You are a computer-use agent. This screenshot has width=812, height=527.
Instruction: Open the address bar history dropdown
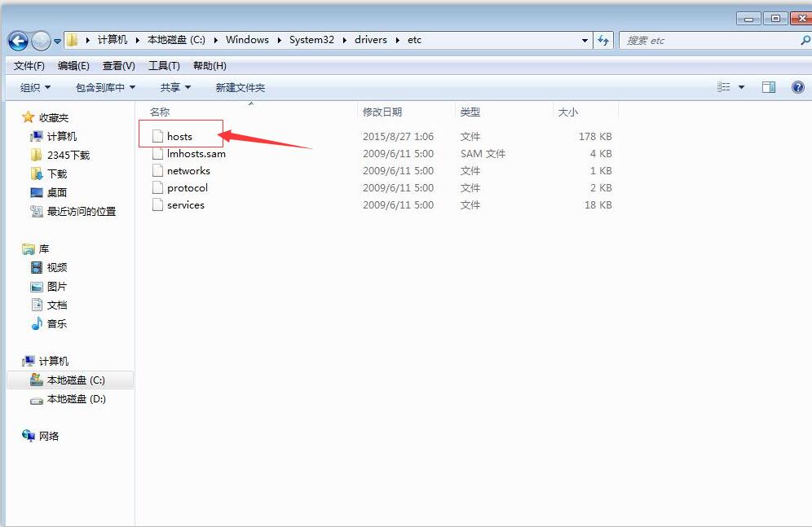pos(585,41)
